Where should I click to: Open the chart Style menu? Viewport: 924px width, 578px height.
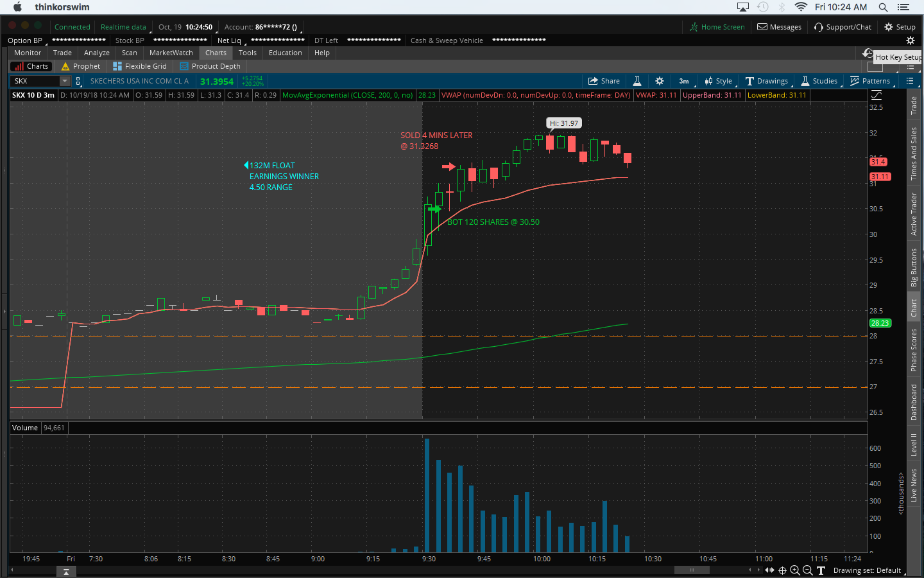[x=719, y=81]
